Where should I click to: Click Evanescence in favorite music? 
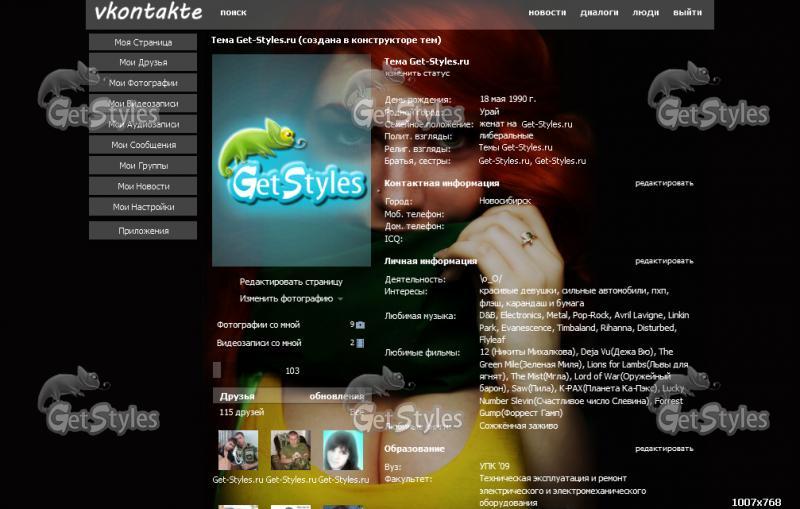526,328
